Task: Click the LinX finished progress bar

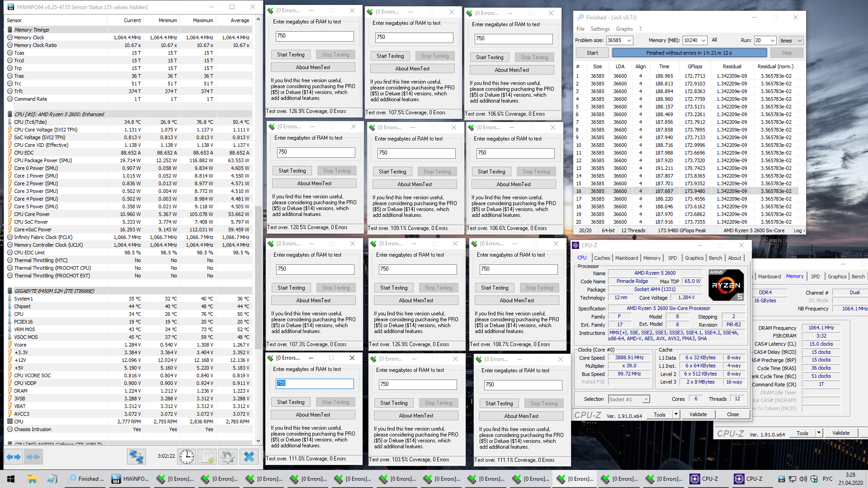Action: click(x=689, y=53)
